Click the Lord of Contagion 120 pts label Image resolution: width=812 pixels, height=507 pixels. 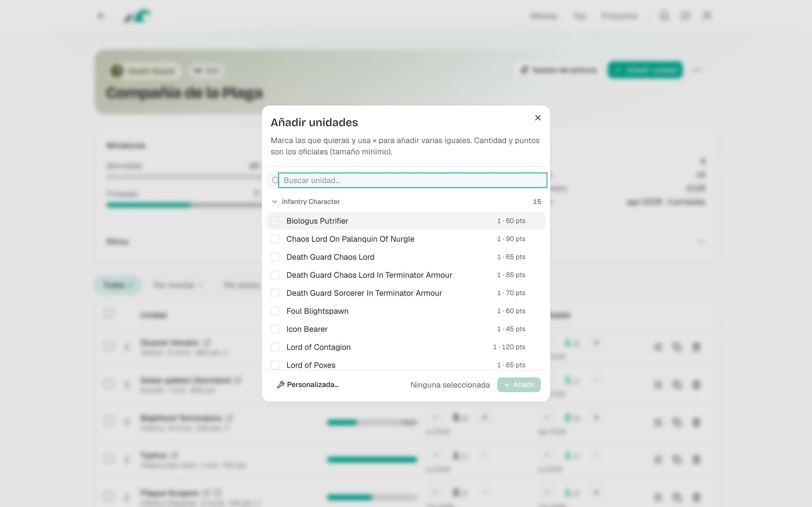[x=509, y=347]
